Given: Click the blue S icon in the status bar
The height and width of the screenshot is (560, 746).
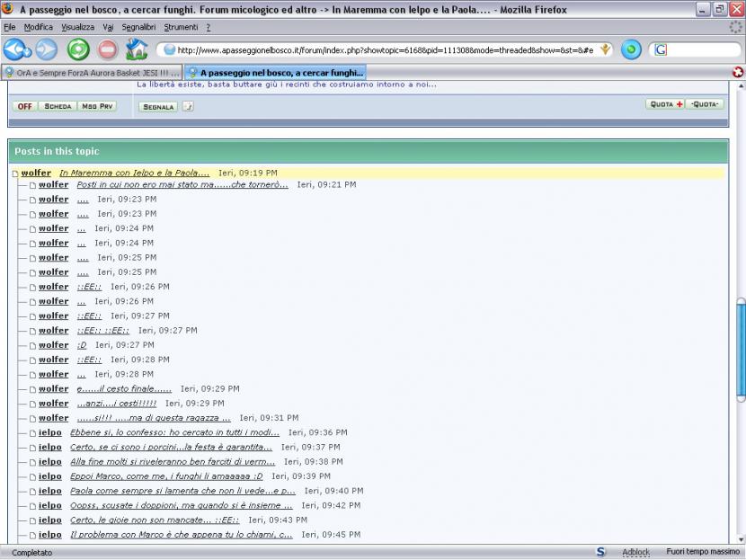Looking at the screenshot, I should coord(600,552).
